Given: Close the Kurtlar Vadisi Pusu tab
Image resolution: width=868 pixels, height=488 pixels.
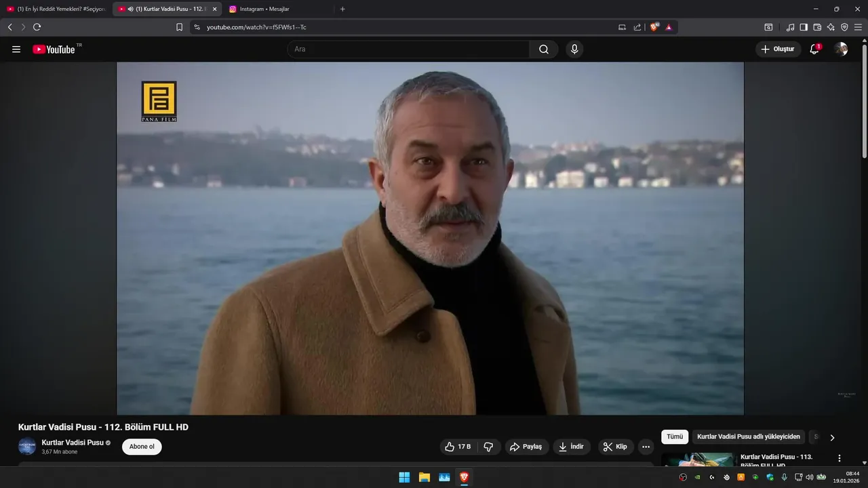Looking at the screenshot, I should (214, 9).
